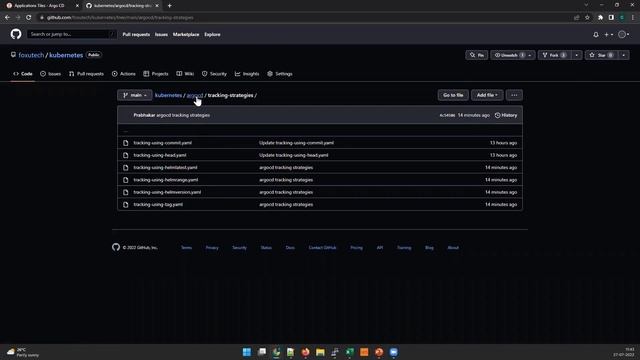
Task: Go back with browser back arrow
Action: [x=7, y=18]
